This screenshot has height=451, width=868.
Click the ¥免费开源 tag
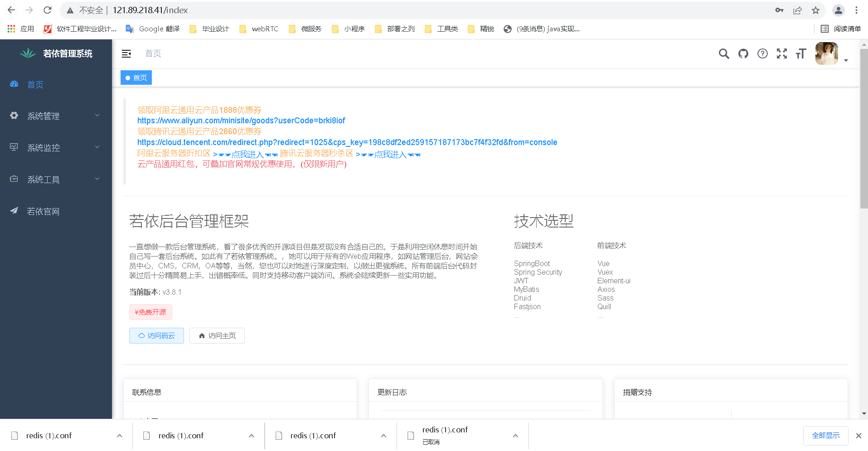pyautogui.click(x=150, y=312)
